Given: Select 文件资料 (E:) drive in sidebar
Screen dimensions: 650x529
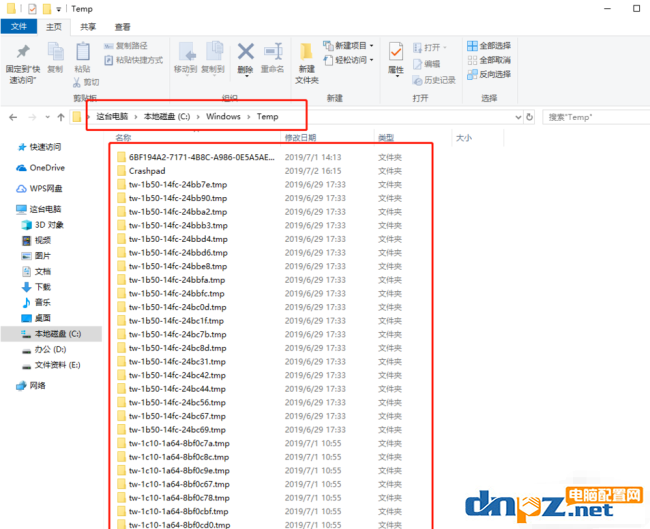Looking at the screenshot, I should click(x=51, y=365).
